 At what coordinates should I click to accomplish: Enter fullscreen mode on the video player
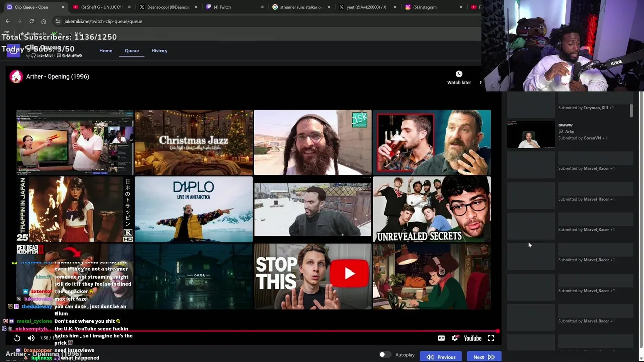pos(491,338)
